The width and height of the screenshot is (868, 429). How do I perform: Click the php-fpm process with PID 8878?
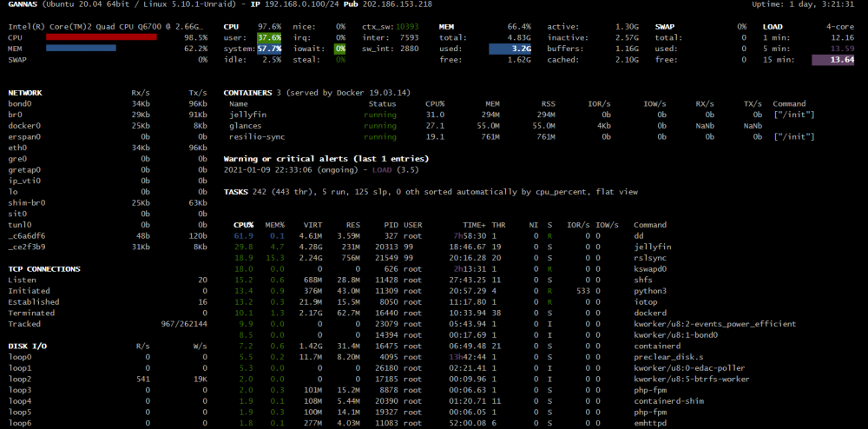point(650,390)
